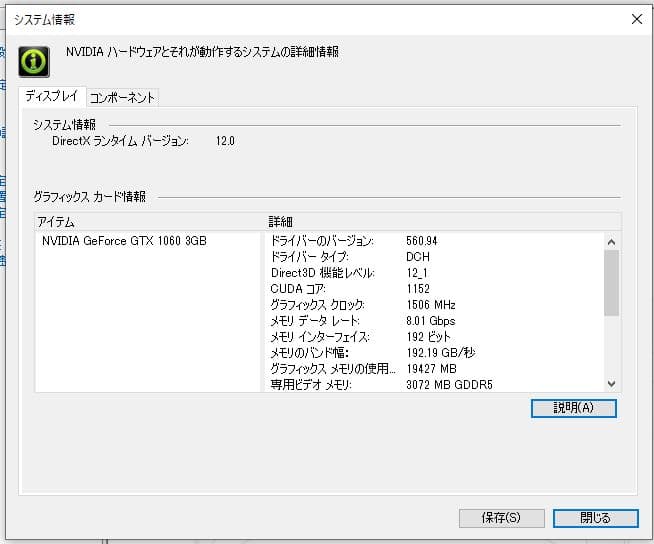This screenshot has width=654, height=544.
Task: Click the 3072 MB GDDR5 value
Action: pos(449,385)
